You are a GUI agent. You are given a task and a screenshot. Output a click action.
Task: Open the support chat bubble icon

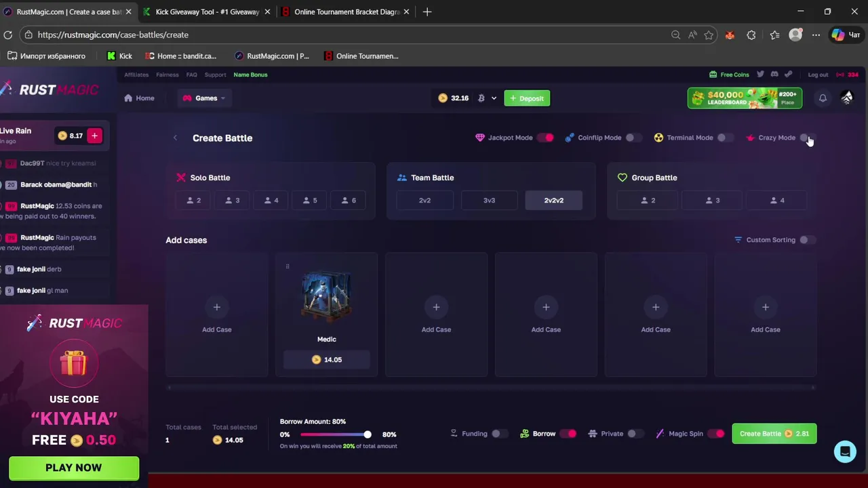point(845,451)
